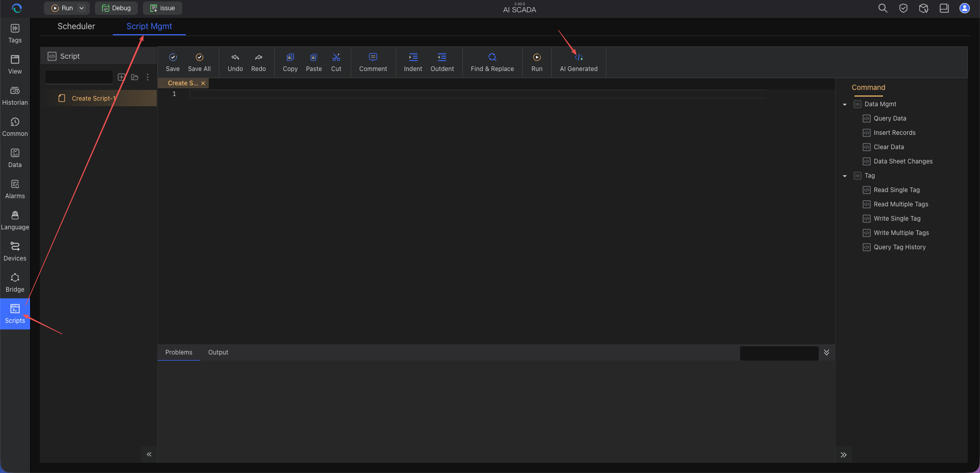Collapse the Data Mgmt command group
Viewport: 980px width, 473px height.
(845, 104)
